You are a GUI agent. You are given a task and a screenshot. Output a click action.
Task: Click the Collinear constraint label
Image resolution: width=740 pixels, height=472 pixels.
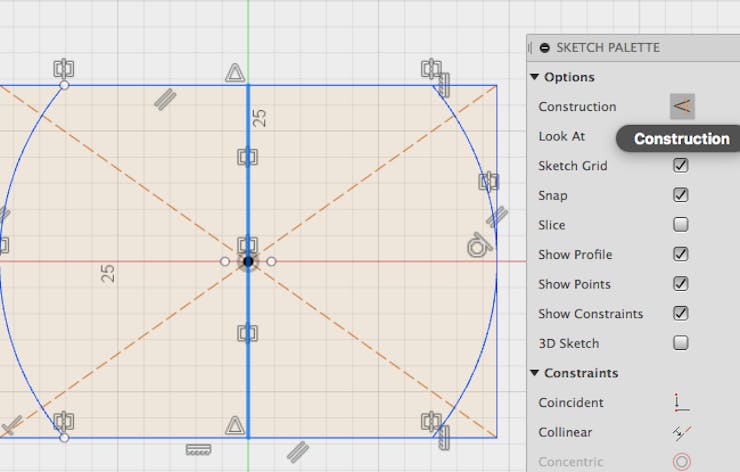[x=565, y=432]
